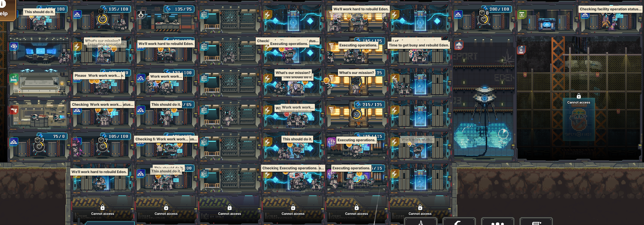Viewport: 644px width, 225px height.
Task: Click the EU icon in the topmost EU room
Action: [204, 15]
